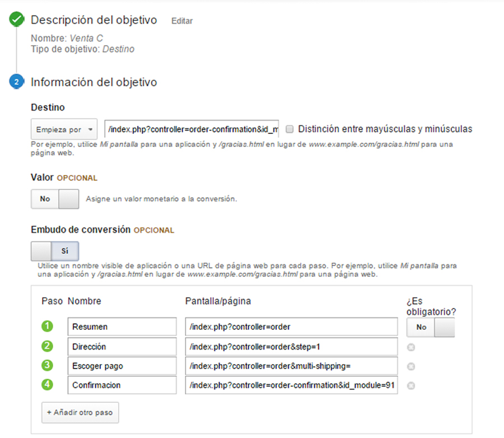Click the Confirmacion step page URL field
Image resolution: width=504 pixels, height=438 pixels.
point(291,385)
